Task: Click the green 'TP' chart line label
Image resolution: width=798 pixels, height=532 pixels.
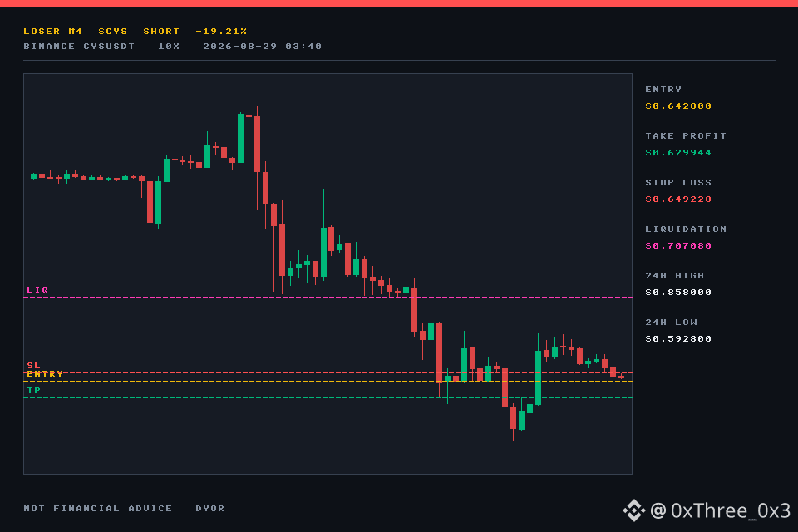Action: [33, 391]
